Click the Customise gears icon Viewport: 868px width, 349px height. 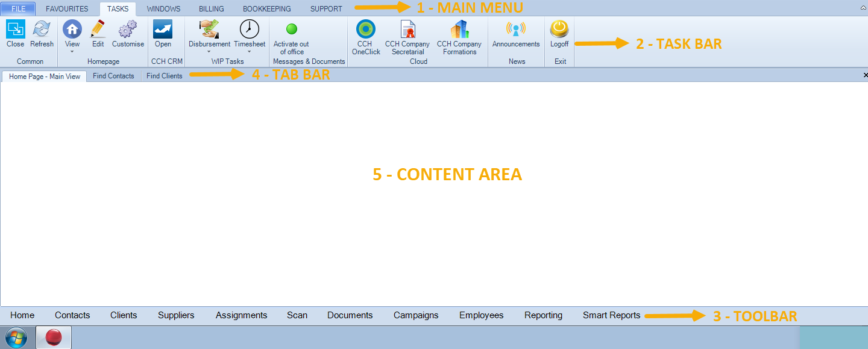pyautogui.click(x=128, y=29)
